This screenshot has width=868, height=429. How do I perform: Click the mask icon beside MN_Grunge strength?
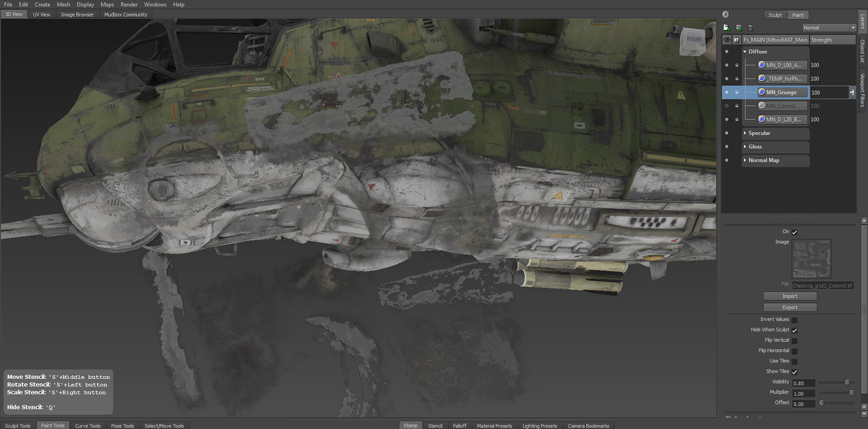(852, 92)
